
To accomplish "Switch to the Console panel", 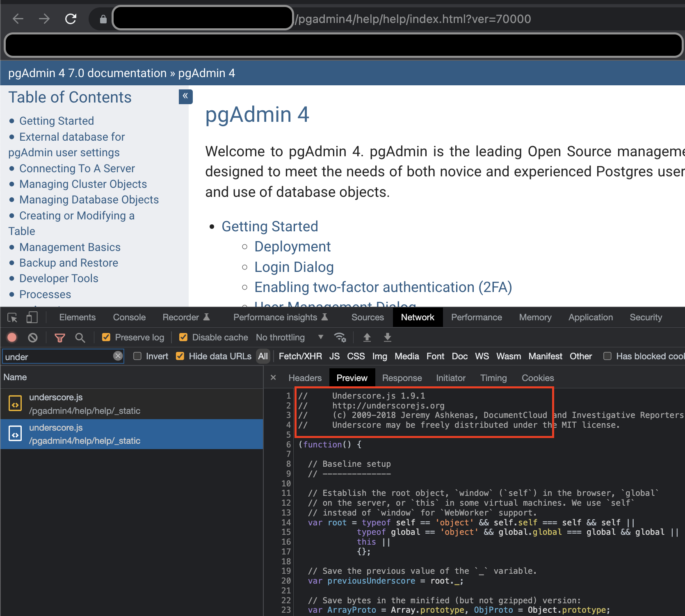I will point(129,317).
